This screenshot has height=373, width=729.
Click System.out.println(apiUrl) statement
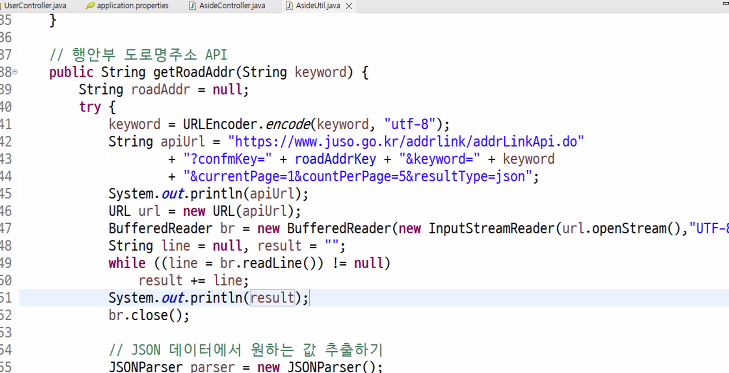208,193
